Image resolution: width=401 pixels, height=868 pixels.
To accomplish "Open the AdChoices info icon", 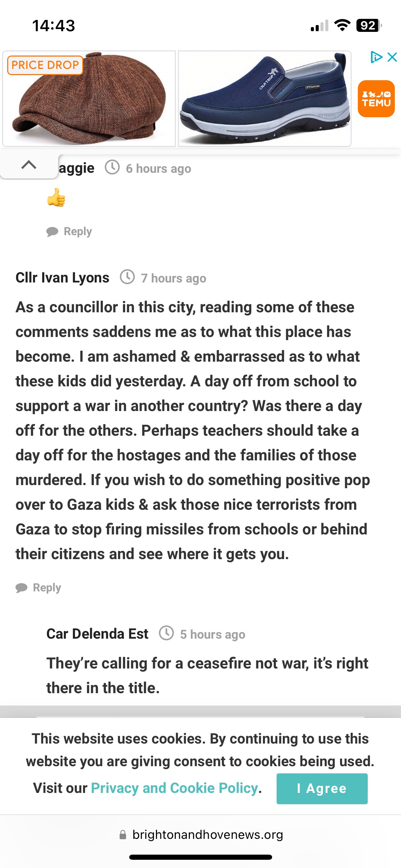I will pyautogui.click(x=376, y=57).
